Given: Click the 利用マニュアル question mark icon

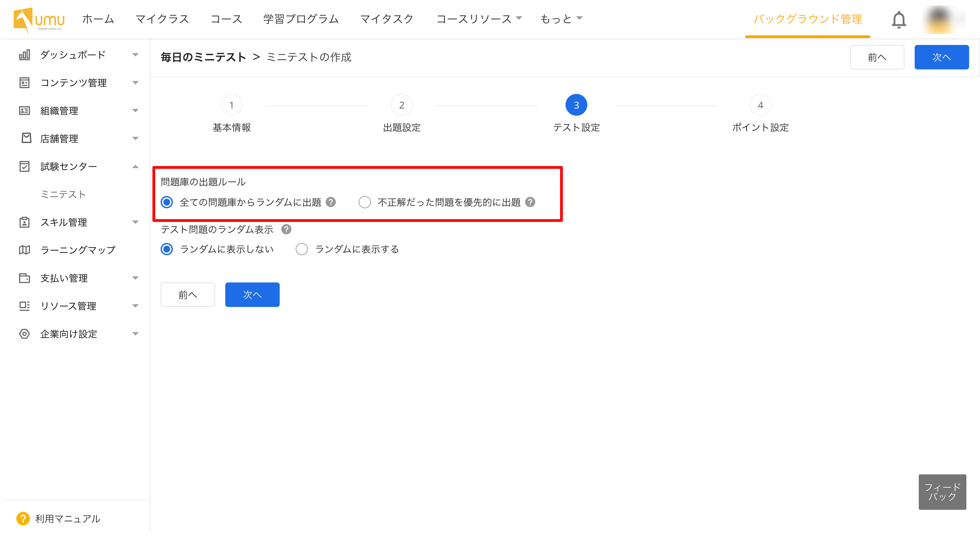Looking at the screenshot, I should 23,518.
